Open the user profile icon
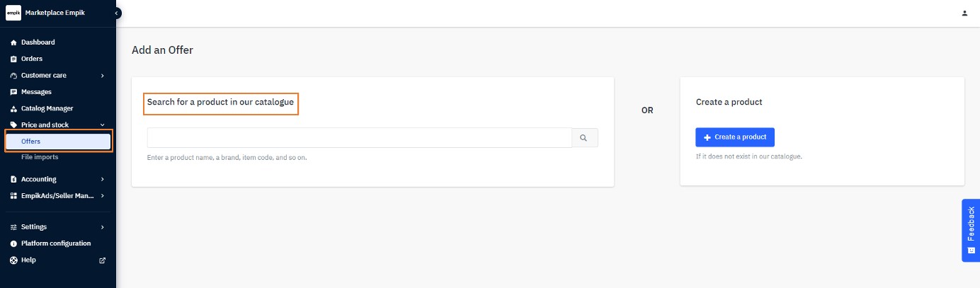Screen dimensions: 980x288 click(x=964, y=13)
